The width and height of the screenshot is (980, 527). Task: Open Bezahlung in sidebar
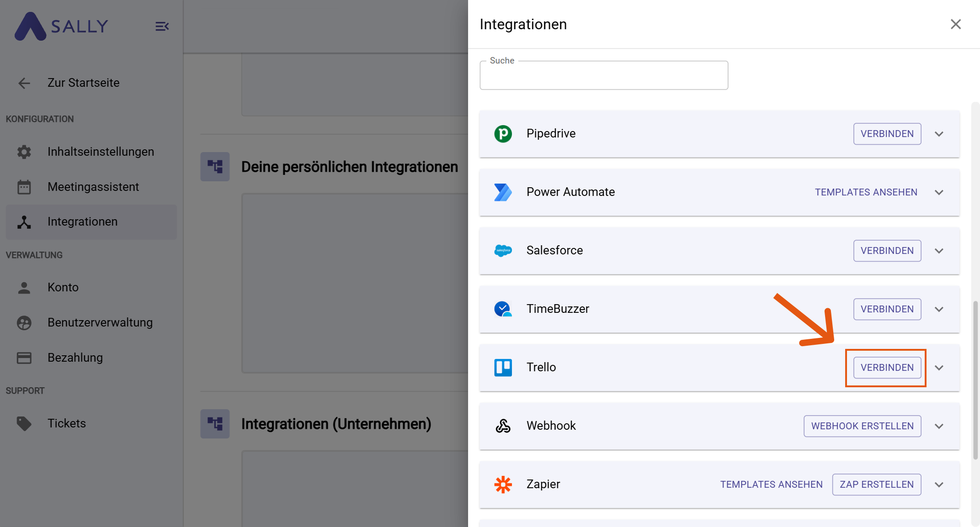pos(91,358)
